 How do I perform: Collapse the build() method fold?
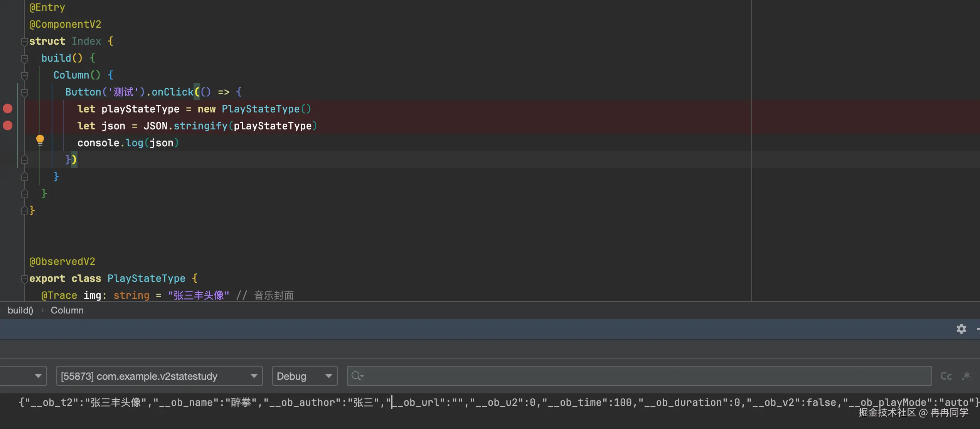click(x=25, y=58)
